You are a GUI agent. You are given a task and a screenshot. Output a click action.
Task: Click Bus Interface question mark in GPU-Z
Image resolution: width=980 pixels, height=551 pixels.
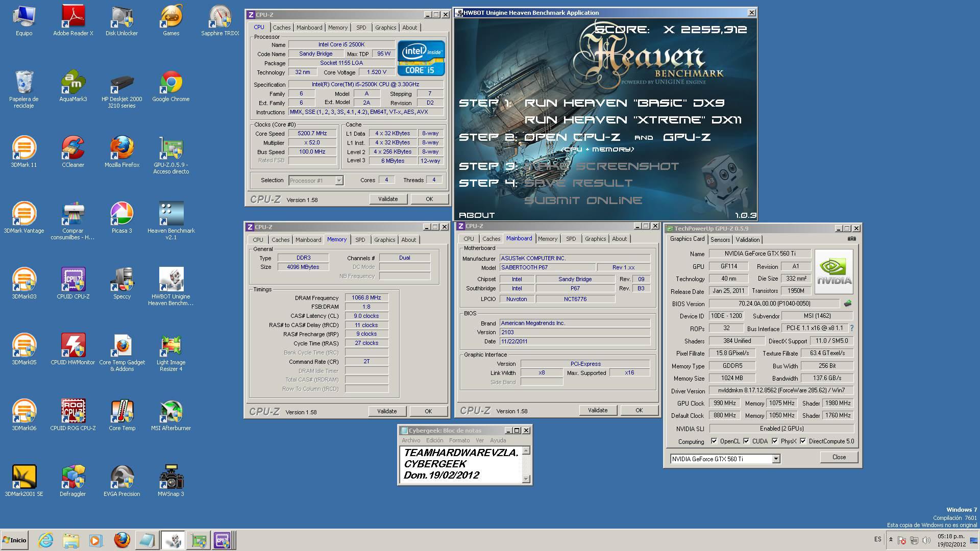(852, 328)
